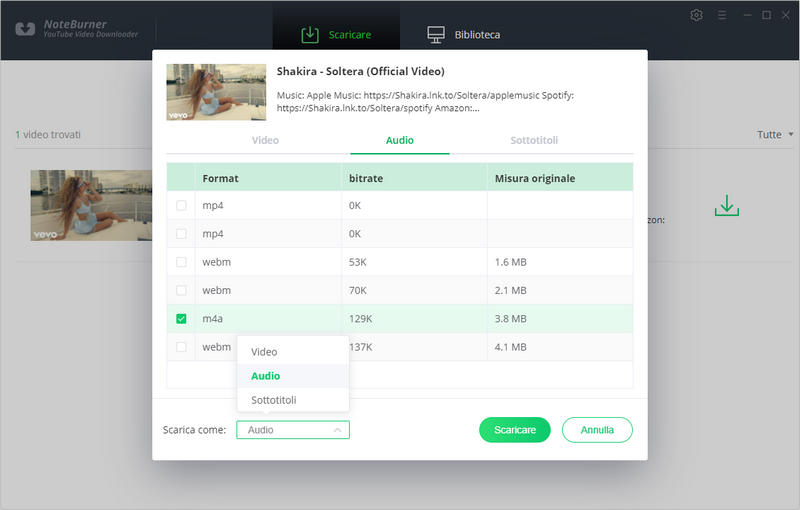800x510 pixels.
Task: Click the green download arrow beside video
Action: click(727, 205)
